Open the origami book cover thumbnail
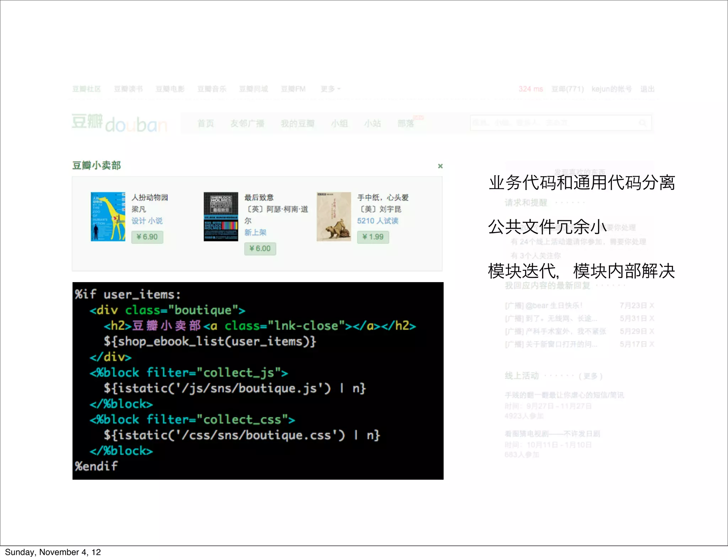The image size is (728, 560). pos(334,217)
